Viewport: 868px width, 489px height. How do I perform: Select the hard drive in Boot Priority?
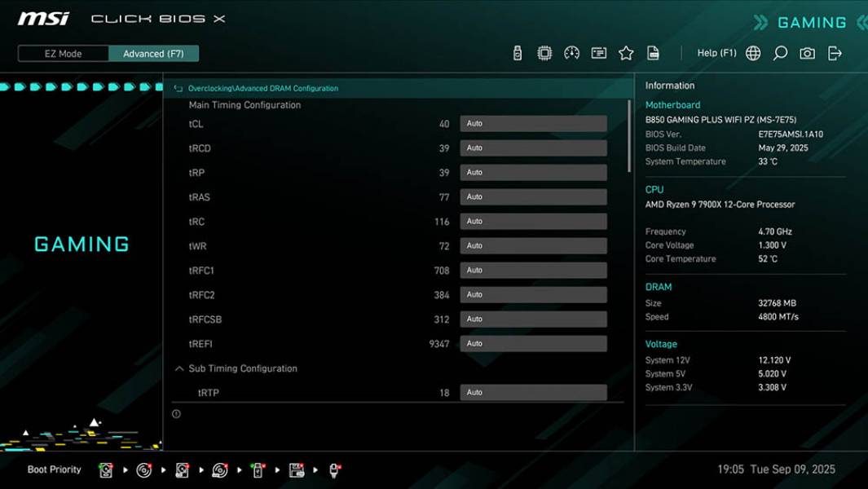point(106,469)
